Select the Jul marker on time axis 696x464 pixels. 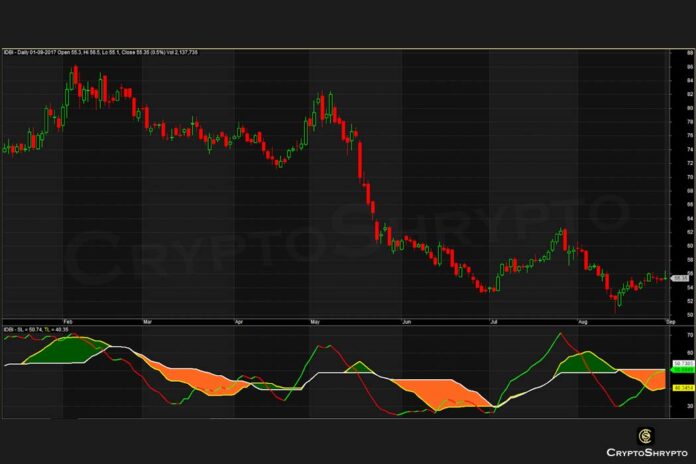494,321
